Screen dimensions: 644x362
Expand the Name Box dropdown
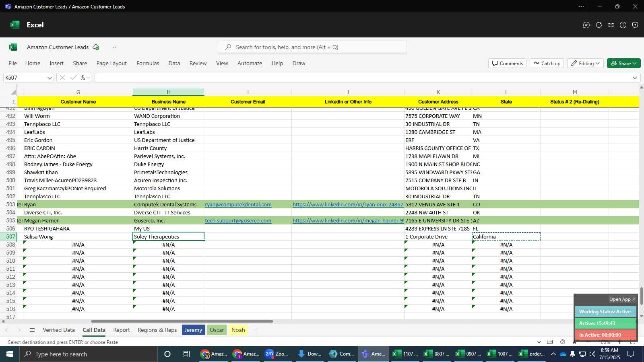[x=49, y=78]
